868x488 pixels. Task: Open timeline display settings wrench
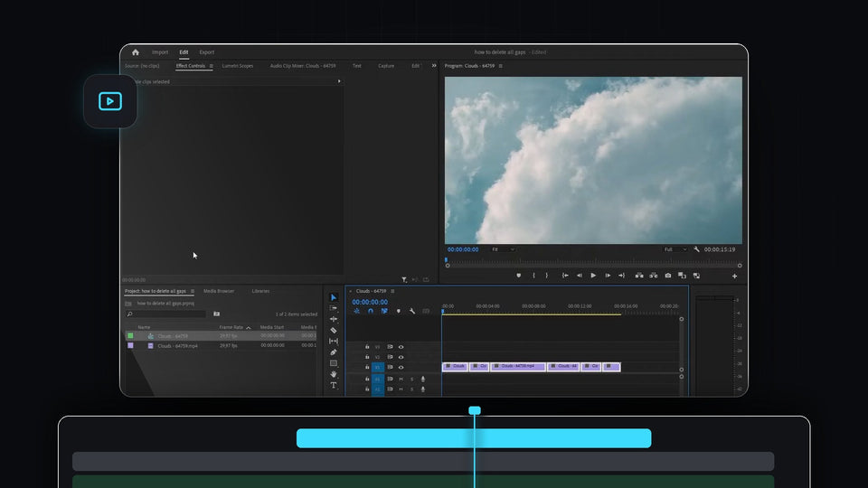[x=412, y=311]
